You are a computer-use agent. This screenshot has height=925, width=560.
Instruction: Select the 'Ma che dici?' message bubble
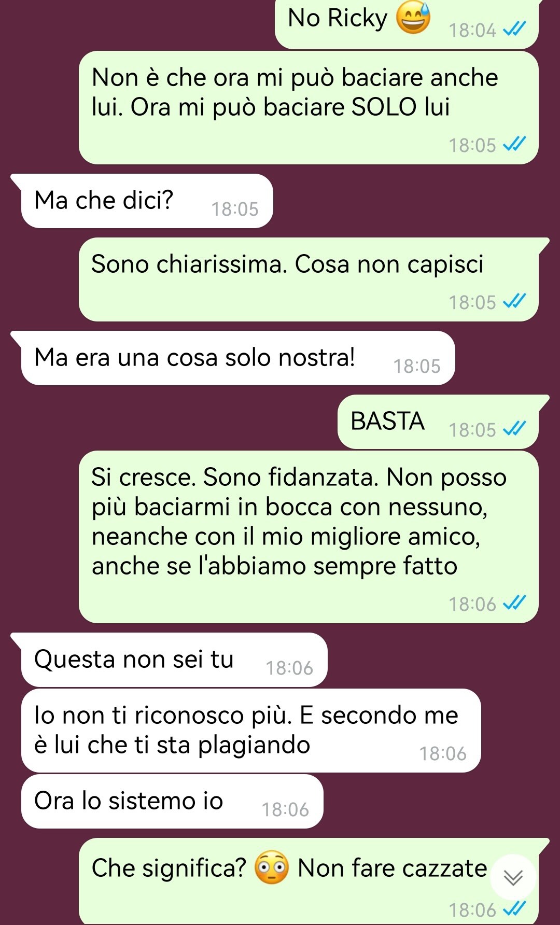147,201
